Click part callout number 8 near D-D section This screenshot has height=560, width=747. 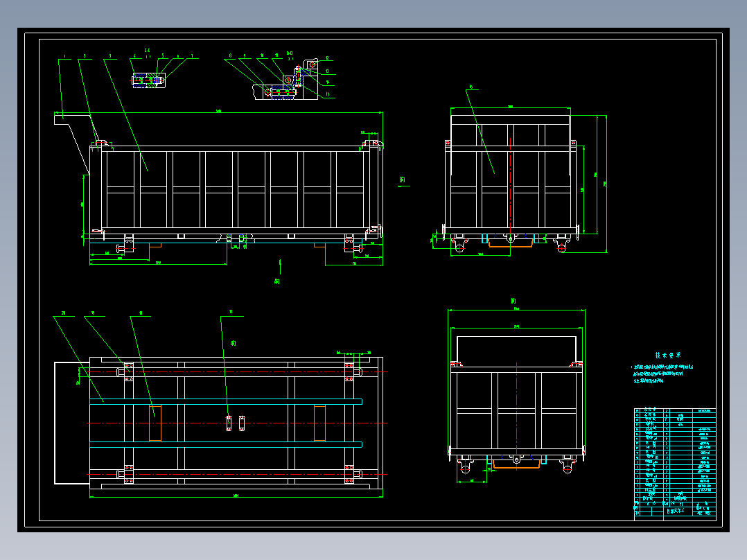[230, 55]
